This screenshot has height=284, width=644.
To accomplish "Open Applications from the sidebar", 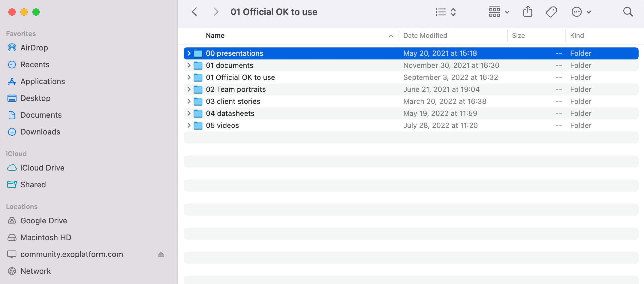I will tap(43, 81).
